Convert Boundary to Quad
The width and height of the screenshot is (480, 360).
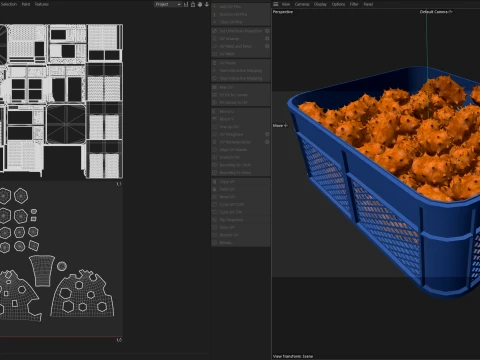pyautogui.click(x=241, y=173)
